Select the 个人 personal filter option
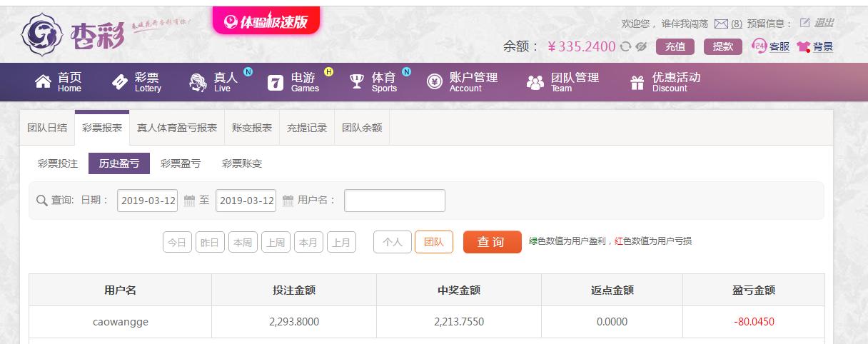Viewport: 868px width, 344px height. [x=392, y=243]
